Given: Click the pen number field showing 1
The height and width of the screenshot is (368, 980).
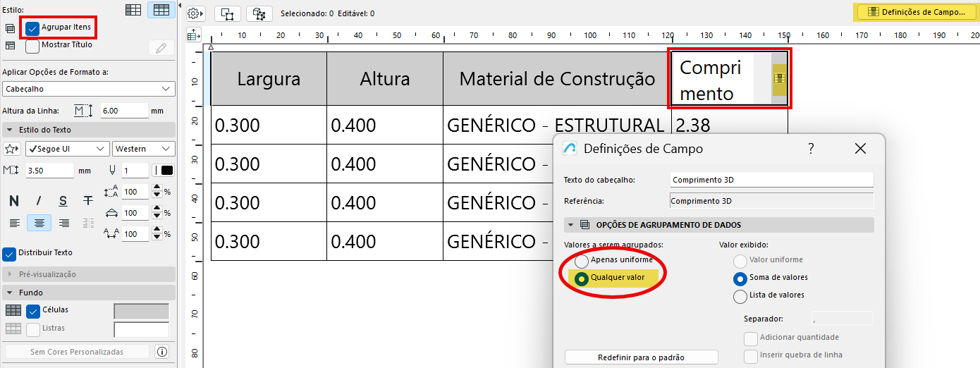Looking at the screenshot, I should tap(134, 171).
